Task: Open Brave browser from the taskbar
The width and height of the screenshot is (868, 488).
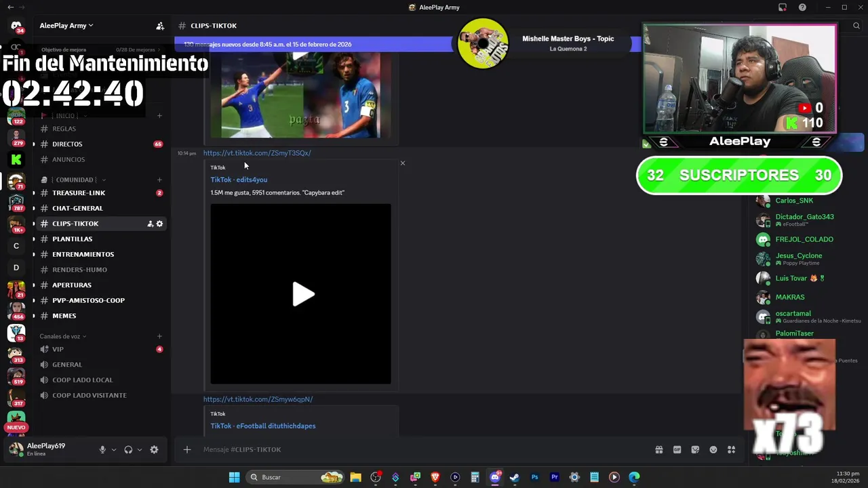Action: pos(435,477)
